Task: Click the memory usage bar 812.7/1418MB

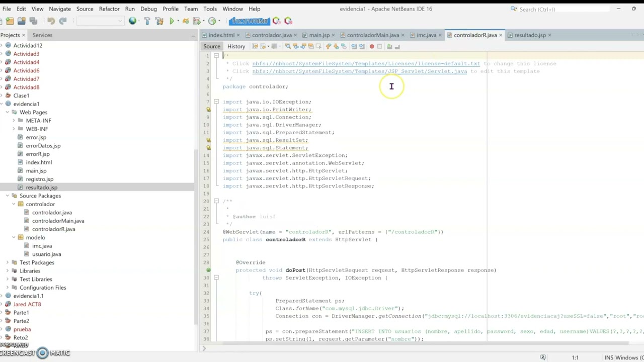Action: (x=249, y=21)
